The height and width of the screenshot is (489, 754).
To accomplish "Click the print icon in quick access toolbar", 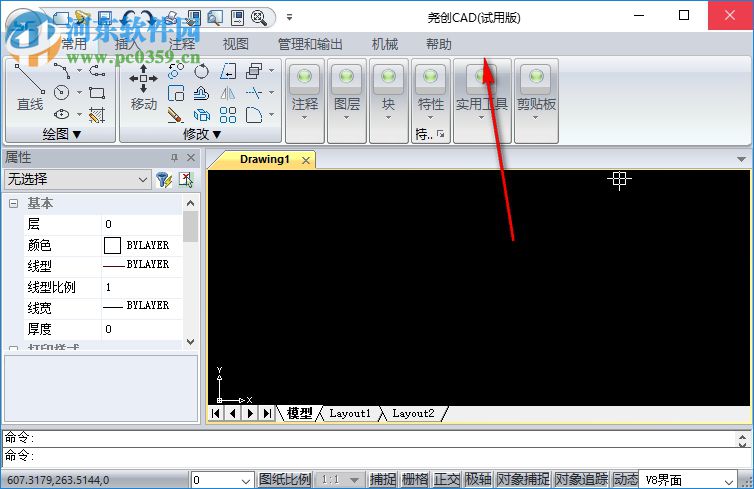I will (171, 18).
